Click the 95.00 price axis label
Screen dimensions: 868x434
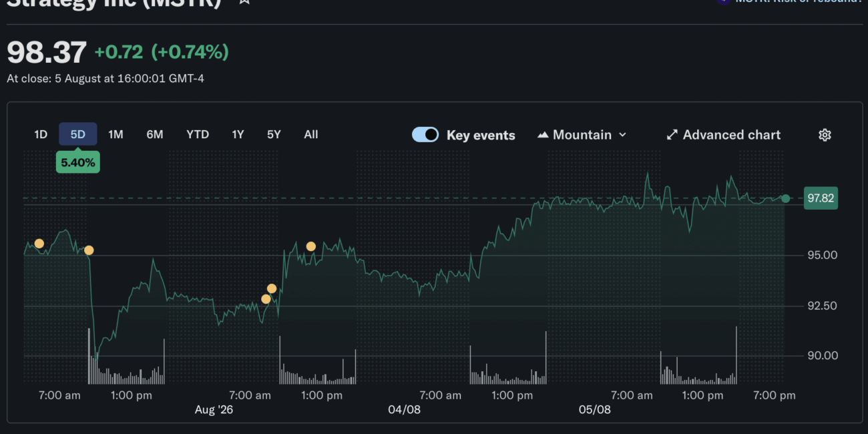point(823,256)
